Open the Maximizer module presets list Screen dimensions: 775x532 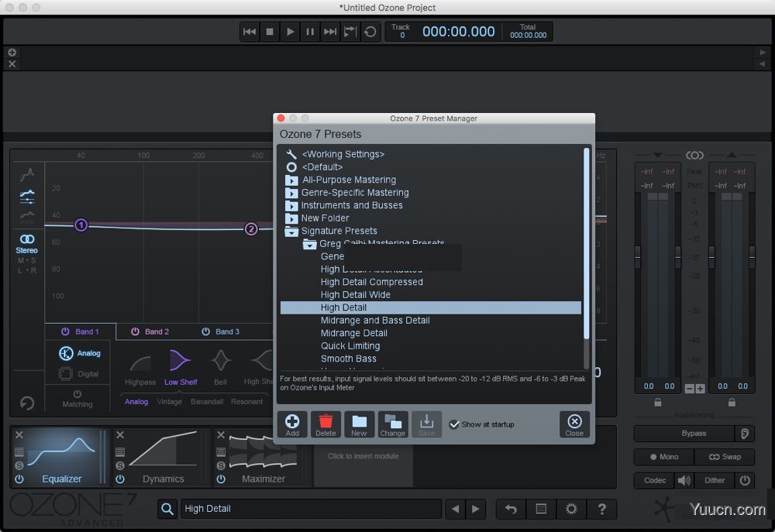pos(221,451)
